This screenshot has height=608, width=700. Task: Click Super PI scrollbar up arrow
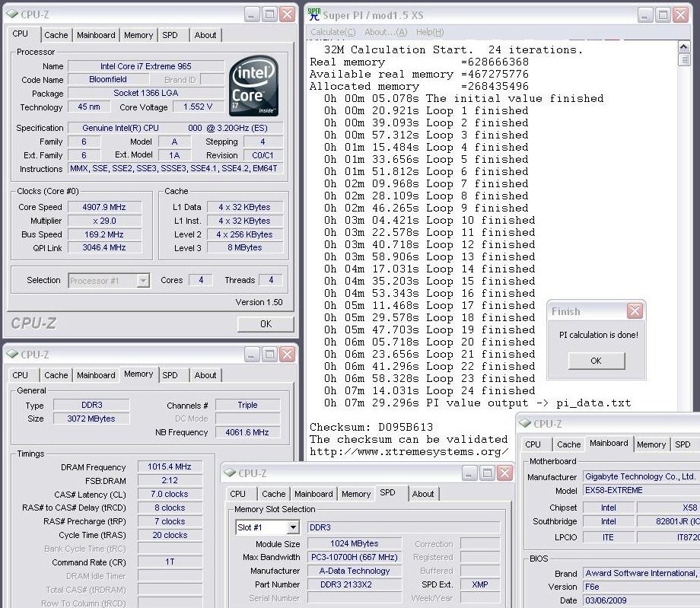[684, 46]
